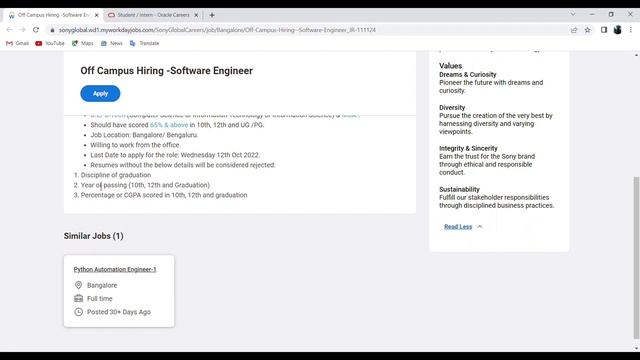Click the Discipline of graduation item

tap(116, 175)
